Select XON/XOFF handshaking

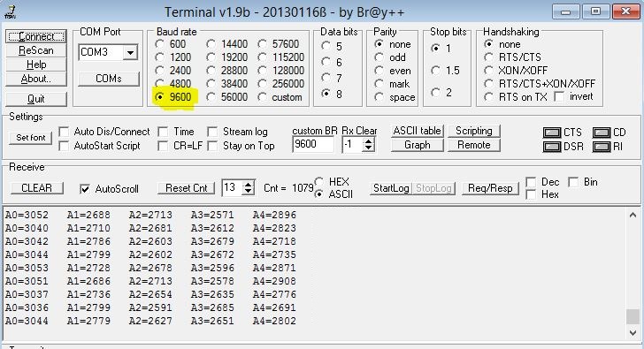pos(488,71)
